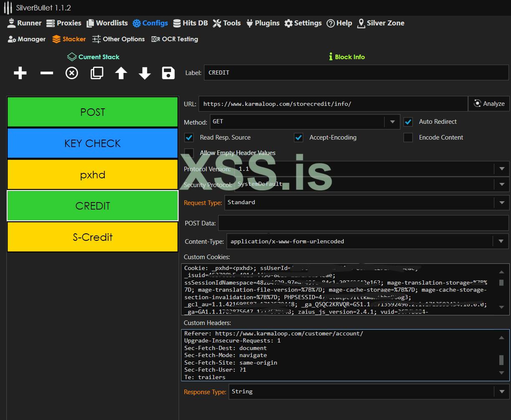Image resolution: width=511 pixels, height=420 pixels.
Task: Open the Plugins section
Action: [263, 23]
